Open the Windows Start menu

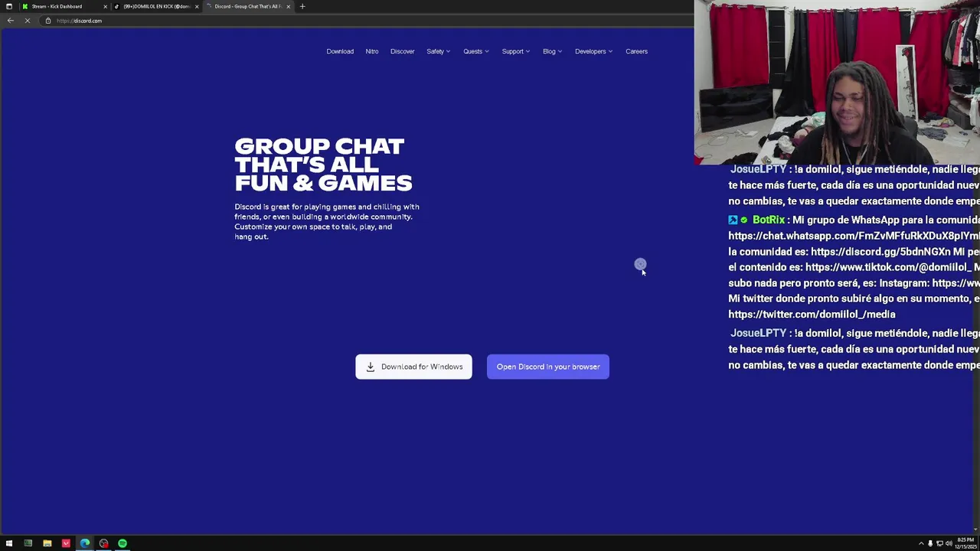[x=9, y=543]
